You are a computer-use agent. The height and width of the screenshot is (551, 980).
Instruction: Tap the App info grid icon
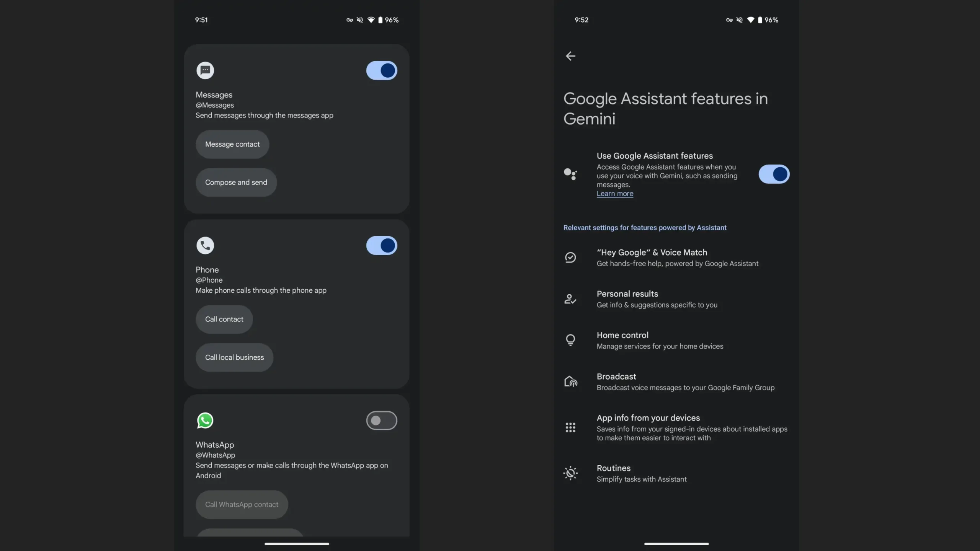570,427
